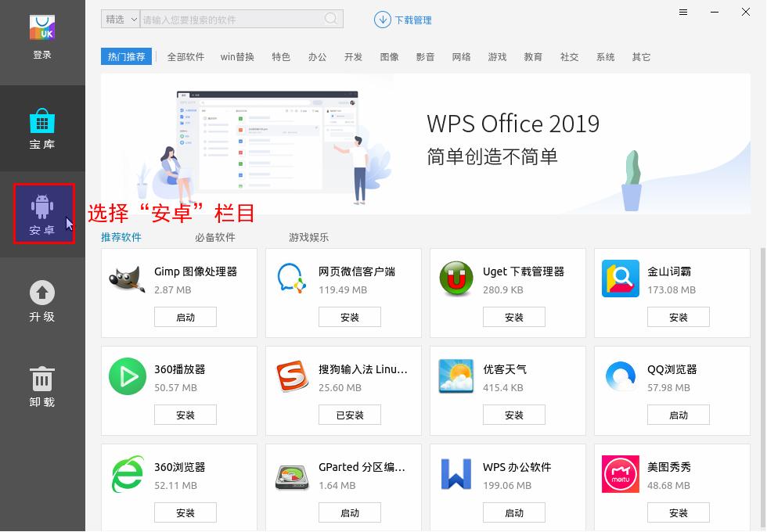Screen dimensions: 767x532
Task: Open the 系统 category tab
Action: click(x=605, y=57)
